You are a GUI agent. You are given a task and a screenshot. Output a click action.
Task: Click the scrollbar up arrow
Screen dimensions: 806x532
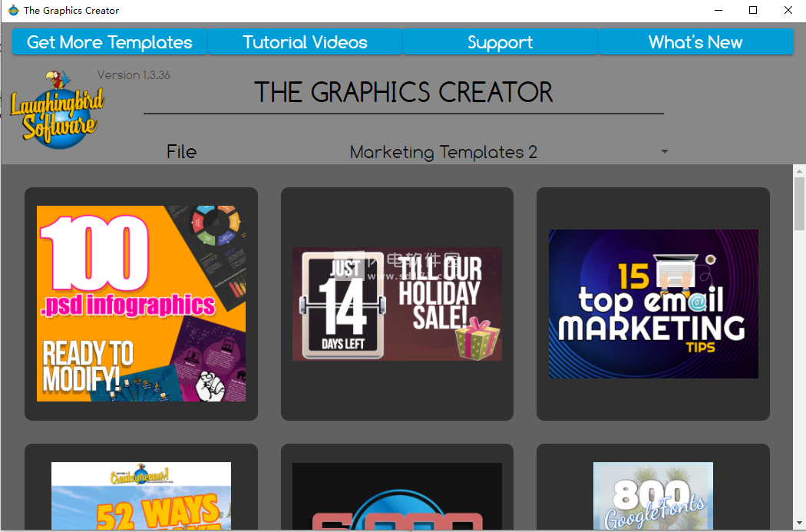pyautogui.click(x=799, y=170)
